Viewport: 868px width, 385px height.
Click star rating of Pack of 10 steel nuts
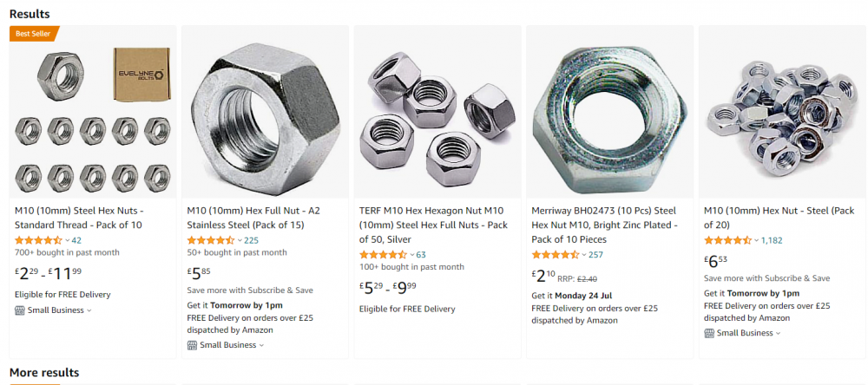point(38,240)
